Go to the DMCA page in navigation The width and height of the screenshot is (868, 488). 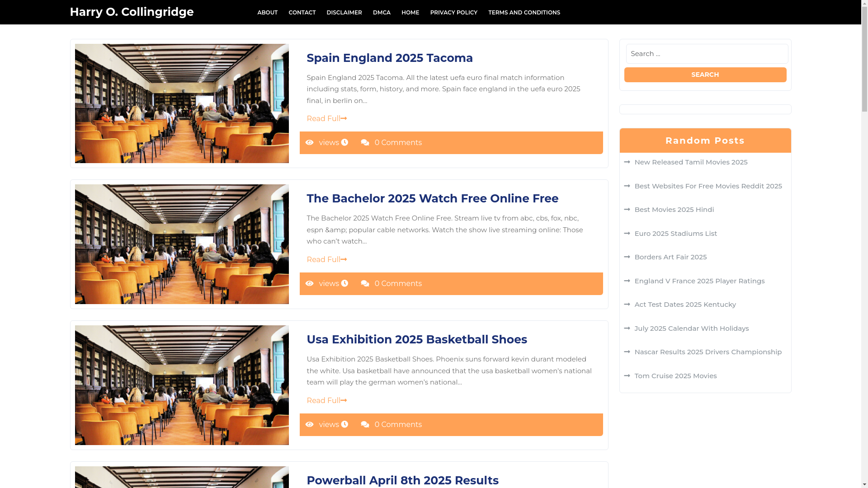coord(381,13)
